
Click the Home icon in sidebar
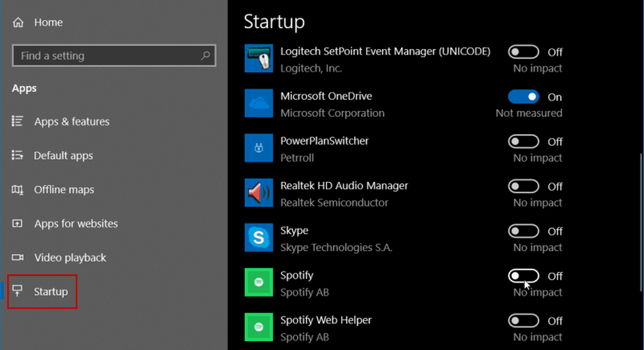pos(19,22)
